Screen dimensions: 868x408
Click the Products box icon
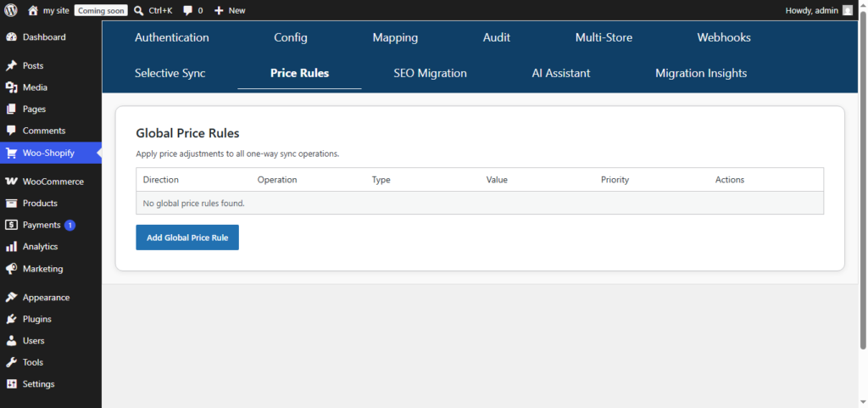pyautogui.click(x=11, y=204)
